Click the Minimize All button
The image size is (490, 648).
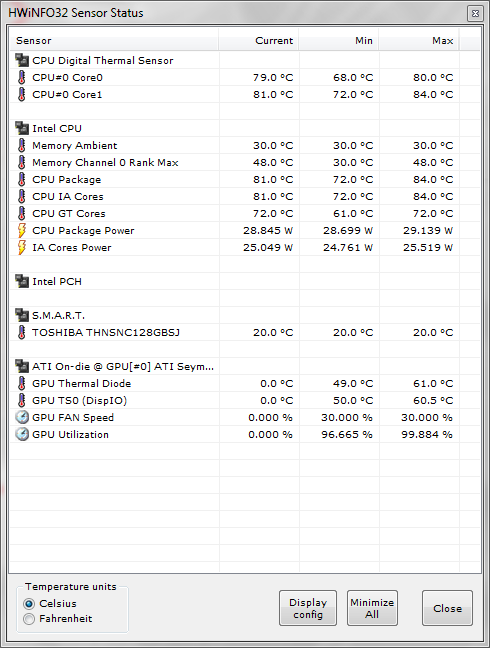372,608
